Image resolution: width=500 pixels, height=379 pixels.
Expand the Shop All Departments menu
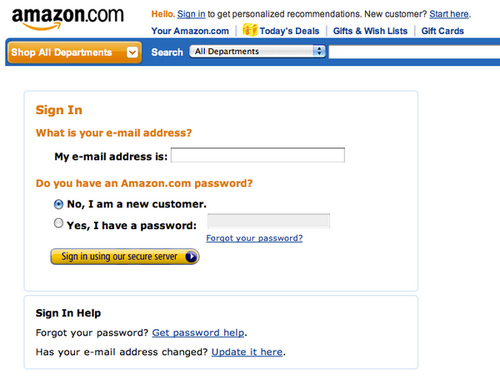click(74, 52)
